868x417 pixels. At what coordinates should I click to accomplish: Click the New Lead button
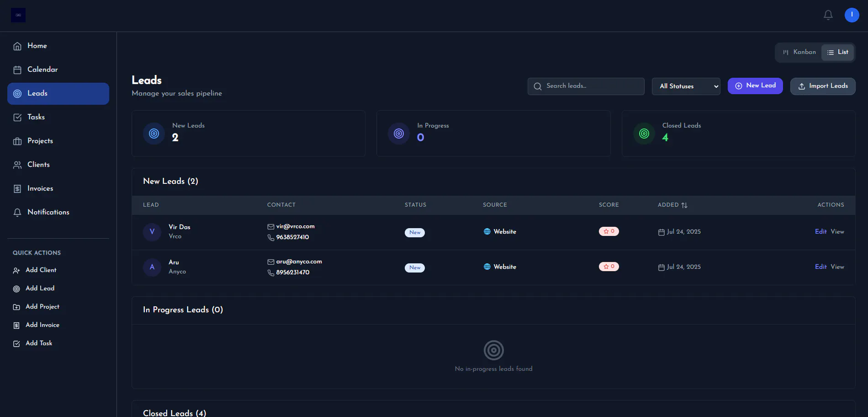pos(755,86)
